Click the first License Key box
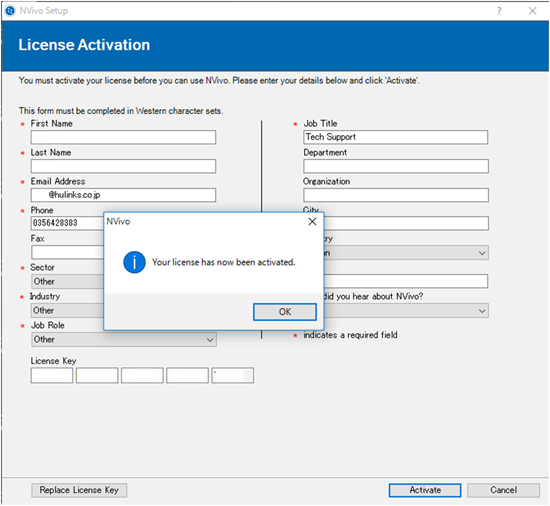 52,375
